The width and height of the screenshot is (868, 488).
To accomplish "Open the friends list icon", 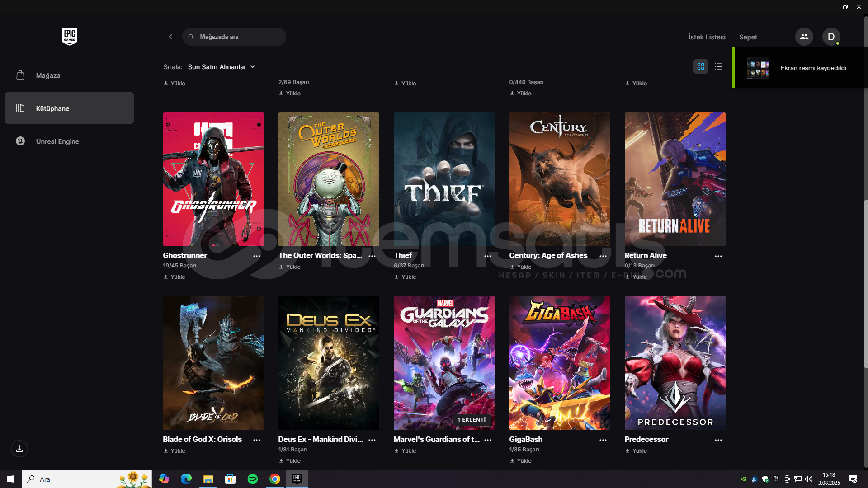I will pyautogui.click(x=804, y=37).
